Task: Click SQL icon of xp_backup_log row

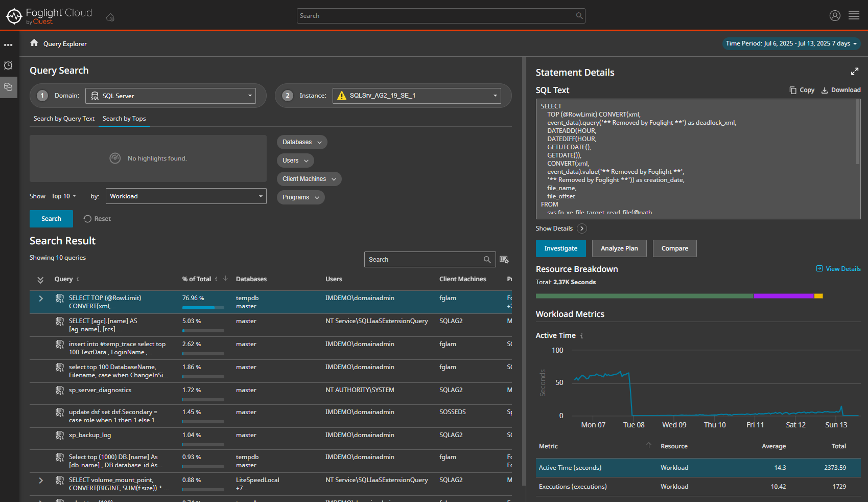Action: click(x=60, y=436)
